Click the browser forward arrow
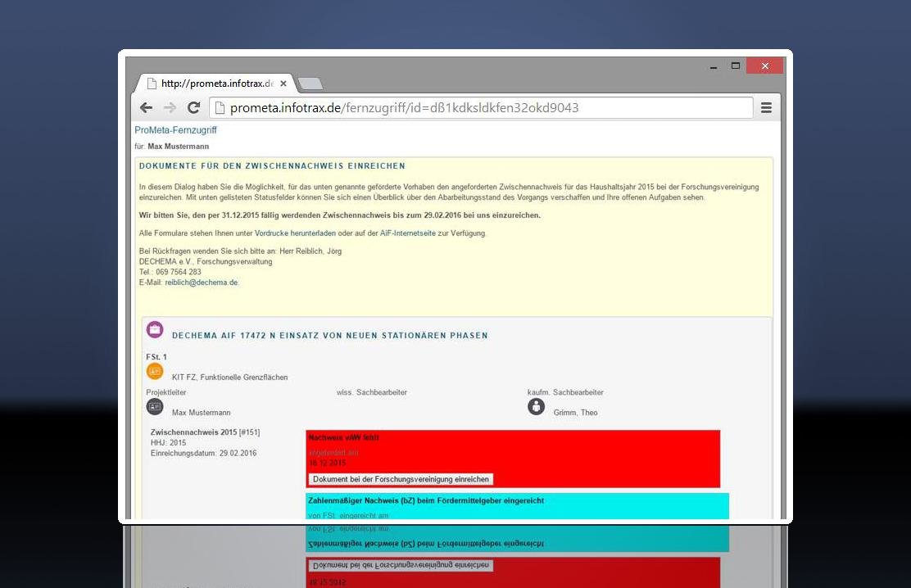Viewport: 911px width, 588px height. pyautogui.click(x=170, y=107)
